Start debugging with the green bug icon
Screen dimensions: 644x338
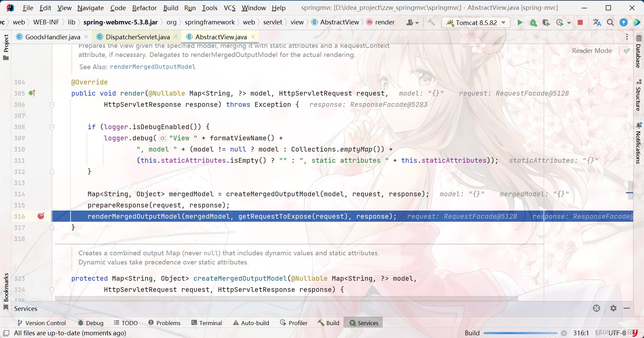point(533,22)
